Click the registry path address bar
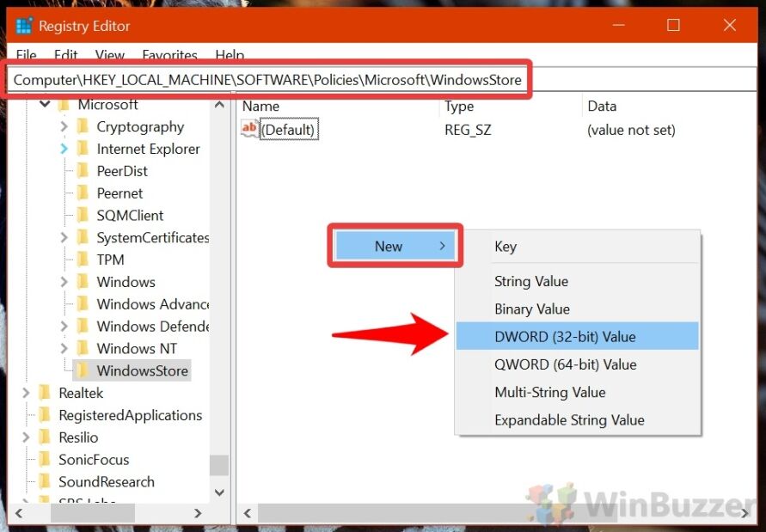 click(381, 80)
